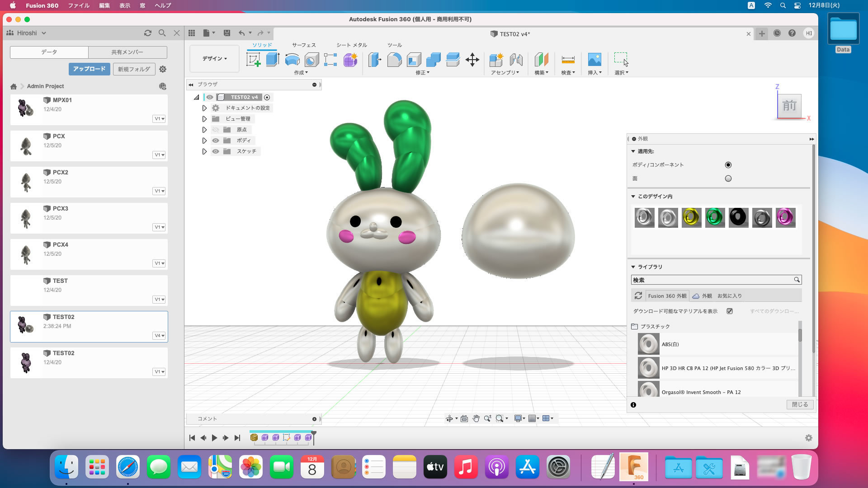Click the Measure inspect icon

(x=568, y=59)
